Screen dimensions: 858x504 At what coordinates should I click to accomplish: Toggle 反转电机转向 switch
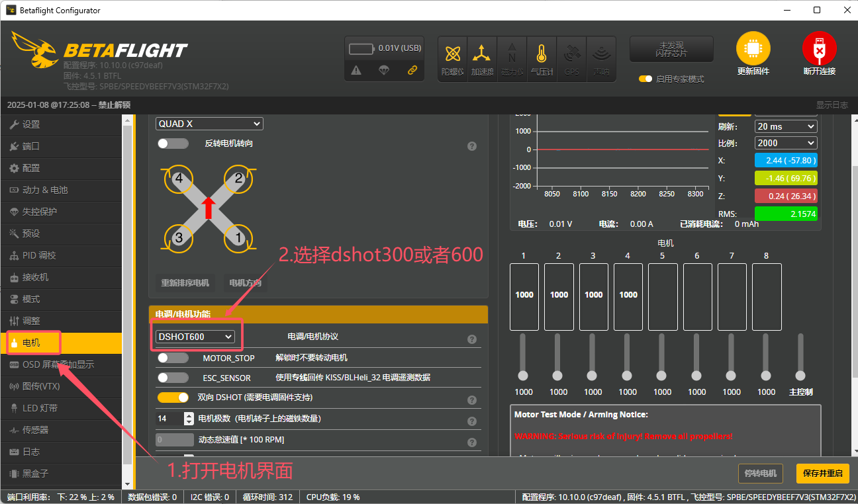point(173,144)
